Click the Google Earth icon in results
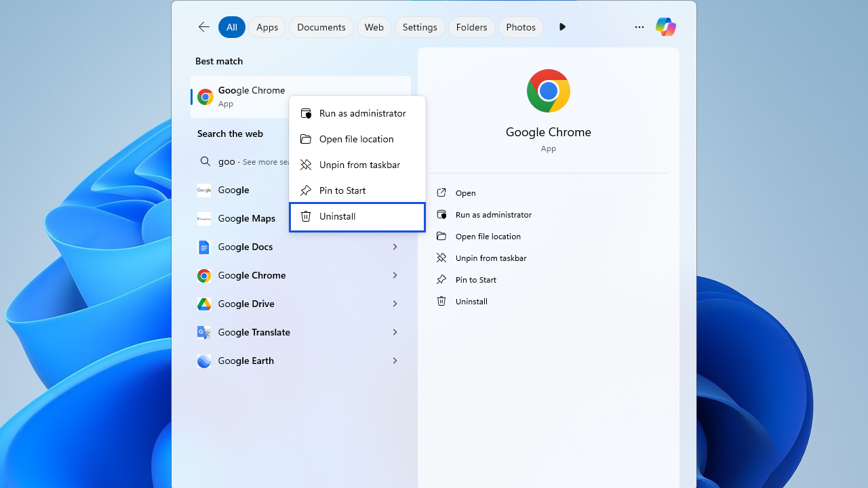Viewport: 868px width, 488px height. coord(204,361)
